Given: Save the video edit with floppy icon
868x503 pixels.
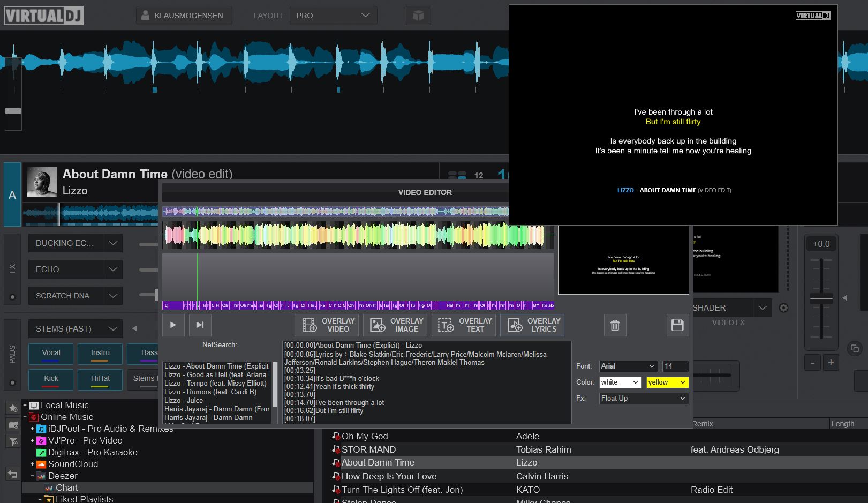Looking at the screenshot, I should click(677, 325).
